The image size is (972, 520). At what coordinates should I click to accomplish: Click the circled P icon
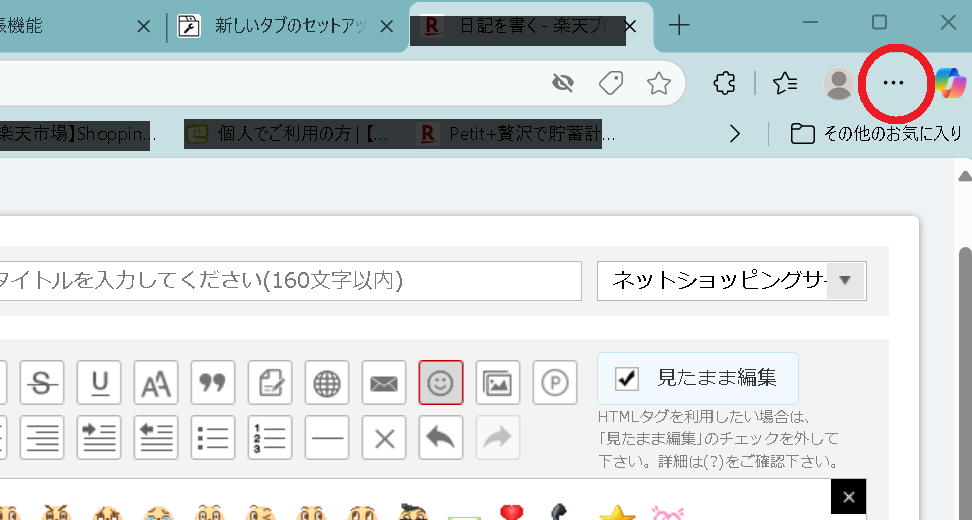click(x=555, y=382)
